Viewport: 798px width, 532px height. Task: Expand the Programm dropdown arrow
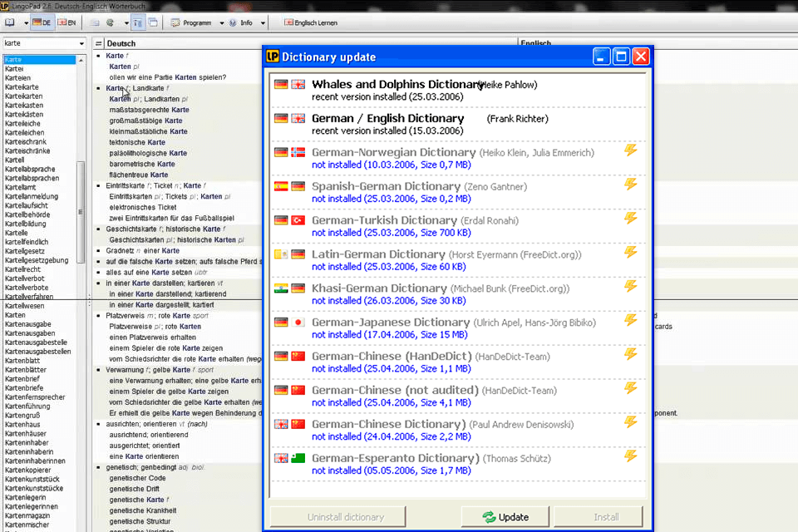(221, 23)
